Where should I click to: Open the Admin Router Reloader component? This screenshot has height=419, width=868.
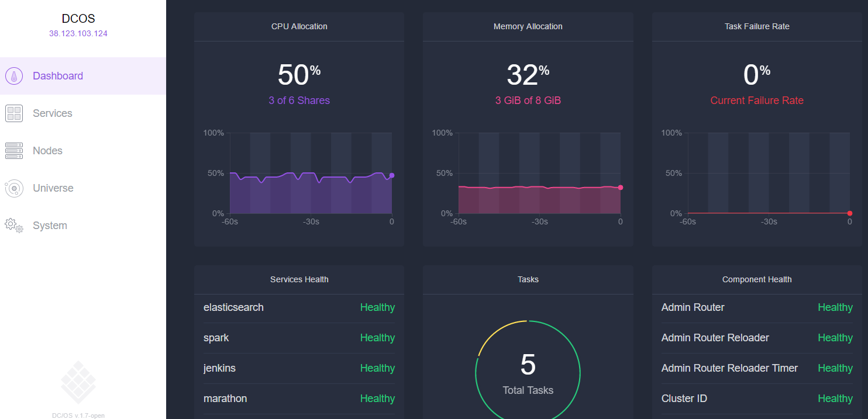(x=715, y=338)
